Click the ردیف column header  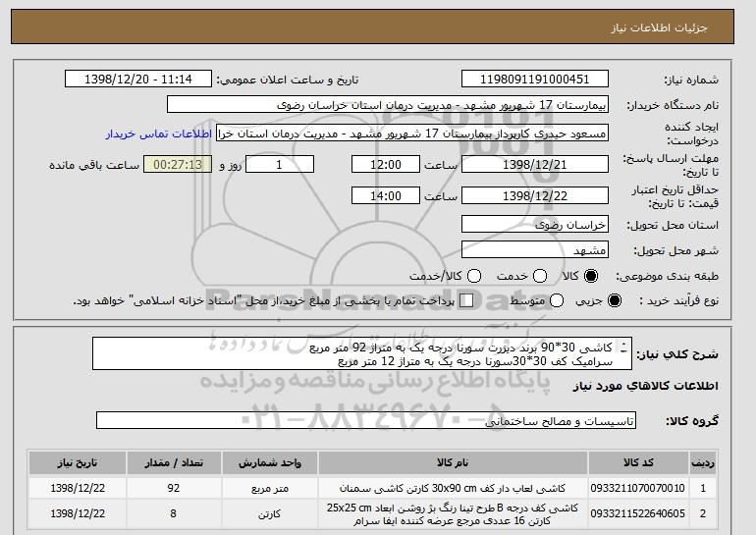click(703, 462)
